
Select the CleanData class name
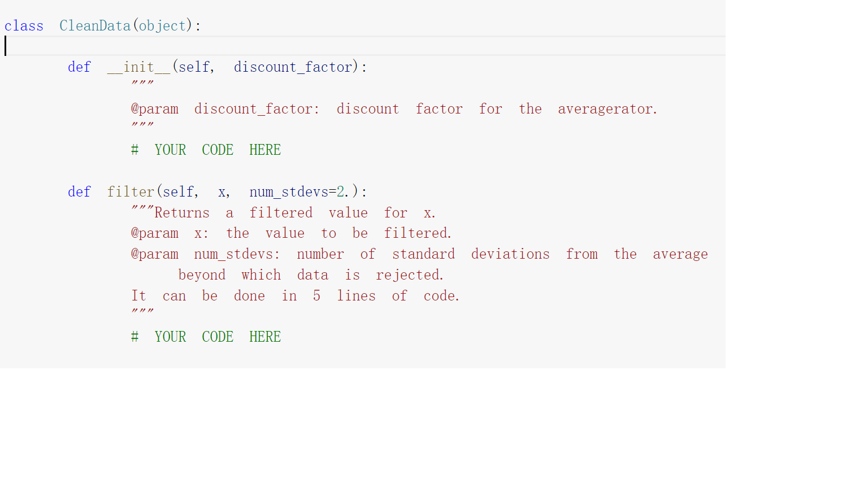(95, 25)
